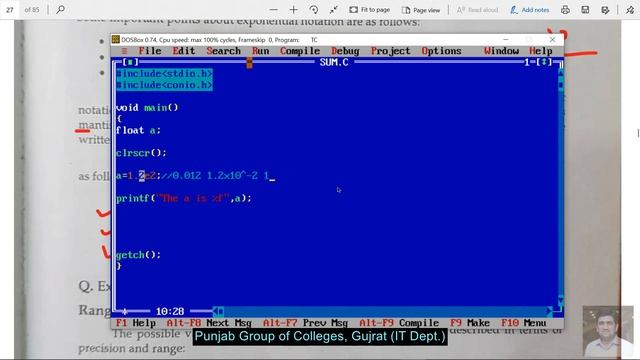Click F1 Help in status bar

pyautogui.click(x=136, y=323)
